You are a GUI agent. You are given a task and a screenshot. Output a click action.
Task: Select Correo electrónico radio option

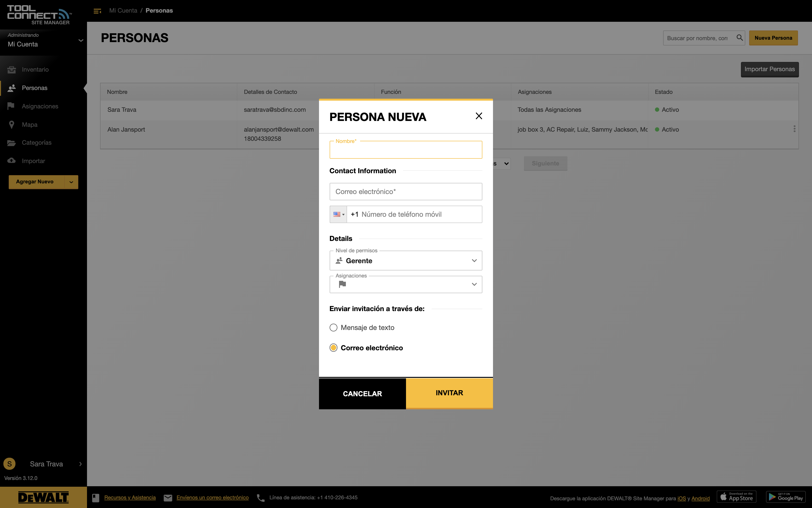pos(333,348)
